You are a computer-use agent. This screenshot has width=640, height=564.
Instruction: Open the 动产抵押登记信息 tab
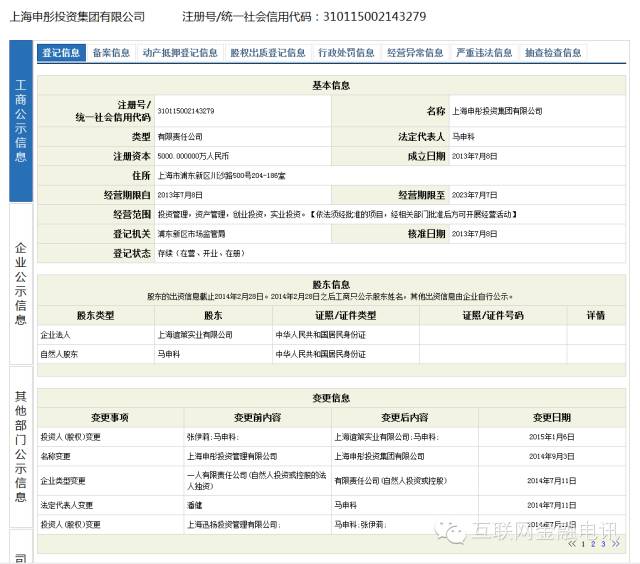coord(180,53)
